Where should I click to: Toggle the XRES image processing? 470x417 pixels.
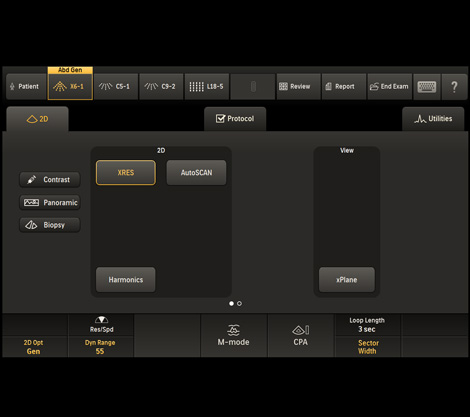126,173
